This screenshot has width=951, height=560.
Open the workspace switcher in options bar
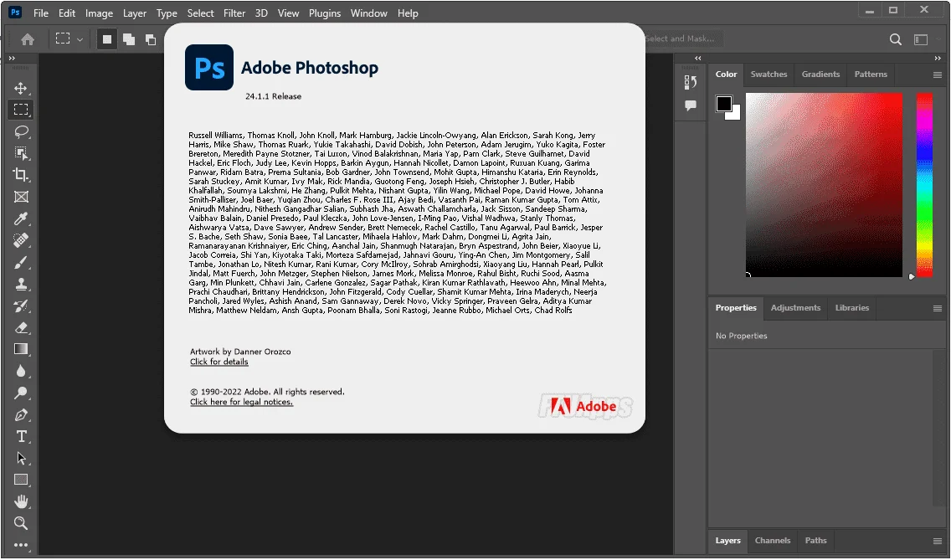click(921, 39)
